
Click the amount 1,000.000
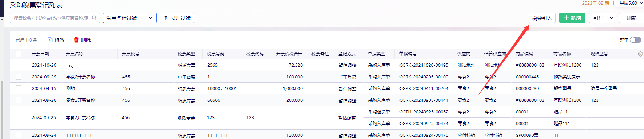[x=293, y=88]
